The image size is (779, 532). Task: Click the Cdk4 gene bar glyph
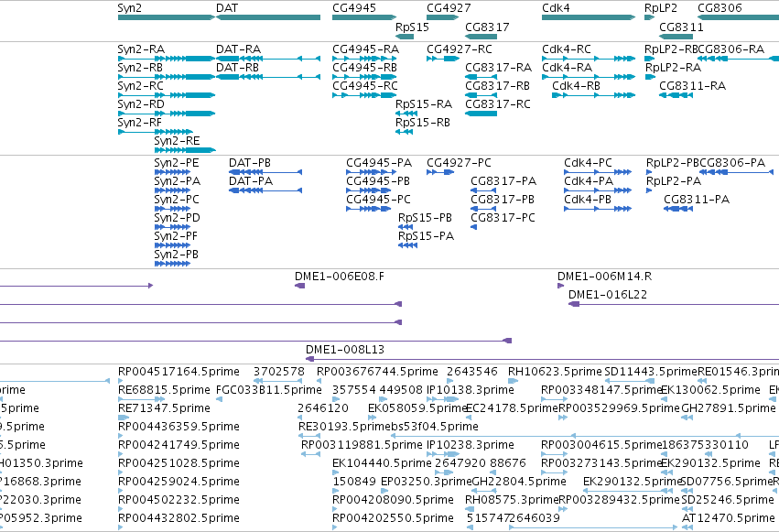click(589, 17)
